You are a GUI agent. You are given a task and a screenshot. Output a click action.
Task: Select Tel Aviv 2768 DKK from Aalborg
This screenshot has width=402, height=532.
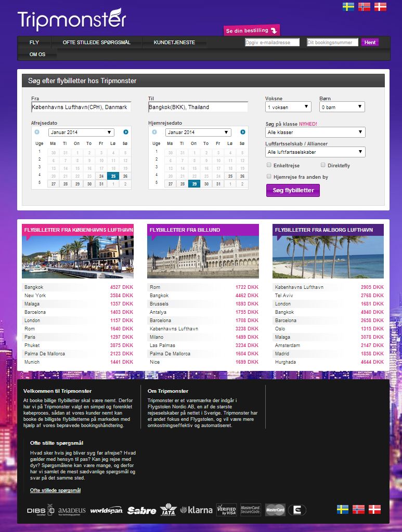(329, 296)
